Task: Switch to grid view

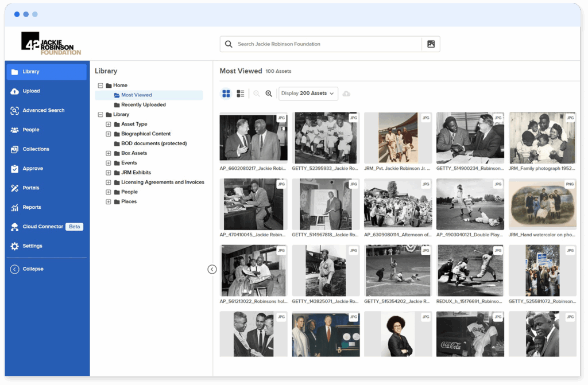Action: tap(226, 94)
